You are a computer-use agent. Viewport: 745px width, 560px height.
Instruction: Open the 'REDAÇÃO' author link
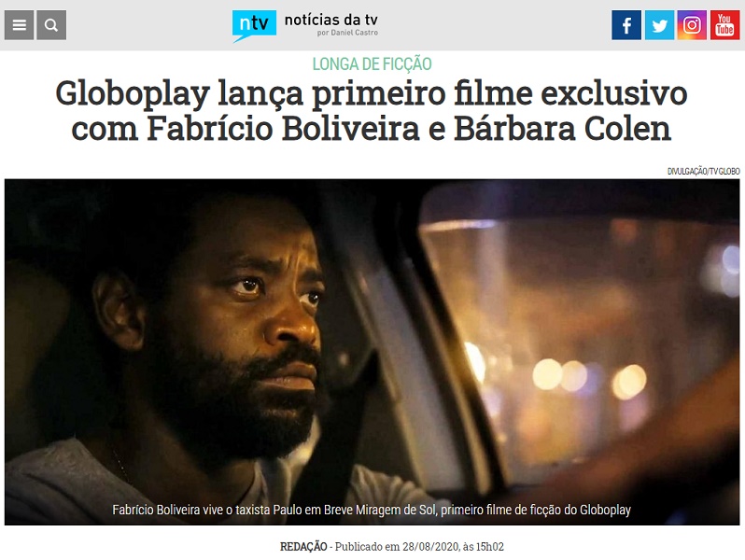(x=303, y=547)
